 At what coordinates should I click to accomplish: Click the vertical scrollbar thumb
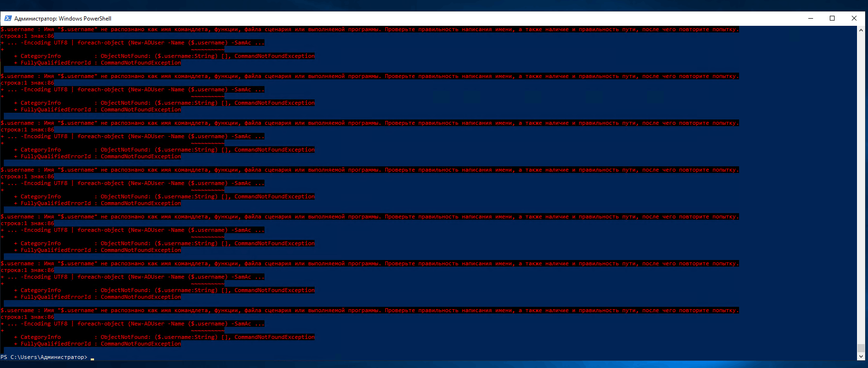861,348
